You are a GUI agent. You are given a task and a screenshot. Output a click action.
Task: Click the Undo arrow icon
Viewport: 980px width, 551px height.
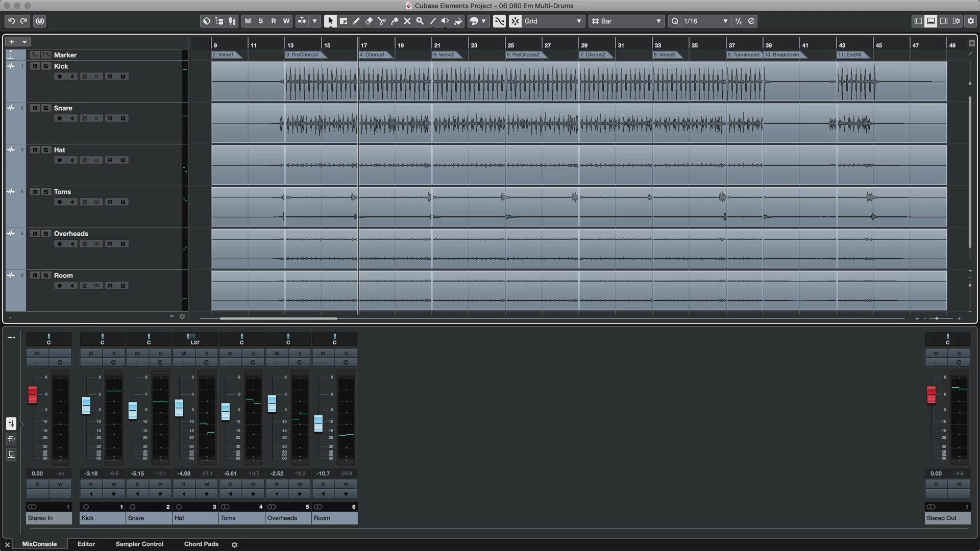pos(11,21)
